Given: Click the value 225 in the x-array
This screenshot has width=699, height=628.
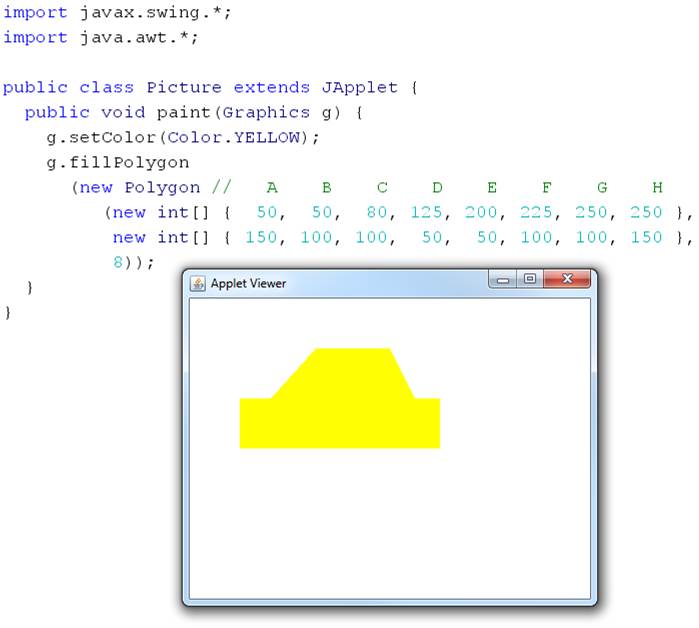Looking at the screenshot, I should tap(536, 212).
